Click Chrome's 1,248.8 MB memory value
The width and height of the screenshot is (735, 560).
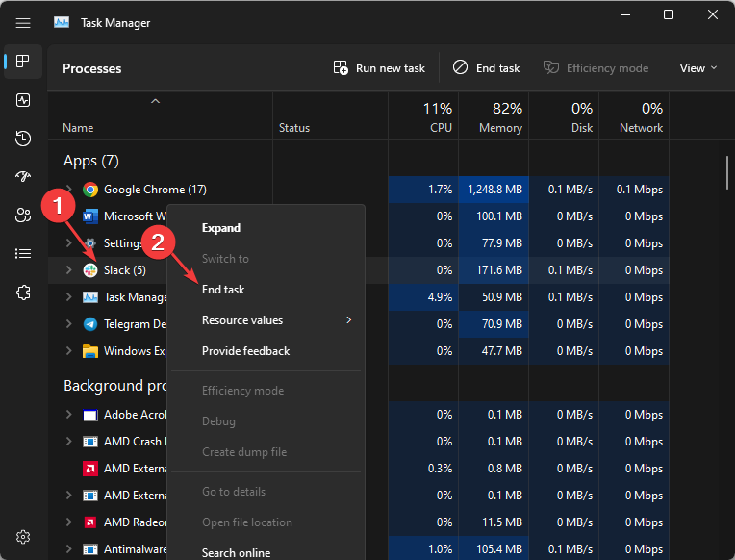(494, 190)
